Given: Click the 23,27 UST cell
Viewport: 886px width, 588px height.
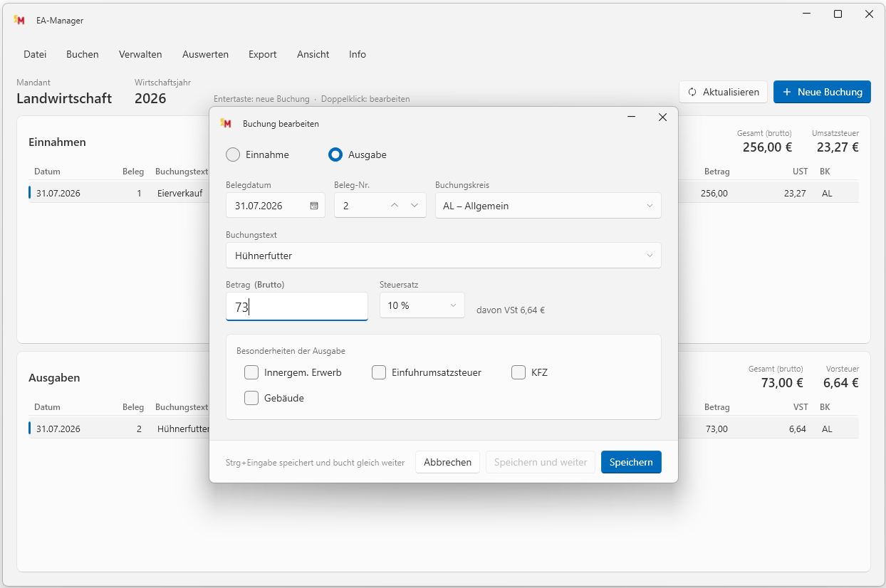Looking at the screenshot, I should [x=796, y=193].
